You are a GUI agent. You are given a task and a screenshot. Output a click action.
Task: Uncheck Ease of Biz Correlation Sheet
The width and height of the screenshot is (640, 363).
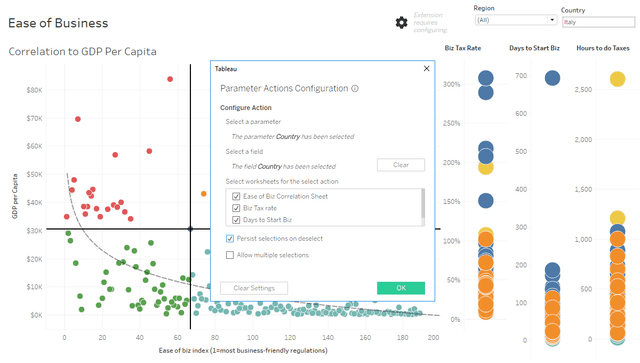tap(236, 196)
